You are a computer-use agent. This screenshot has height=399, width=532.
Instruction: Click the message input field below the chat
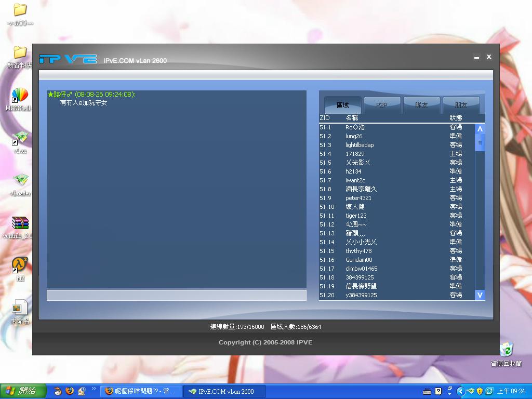[x=177, y=295]
